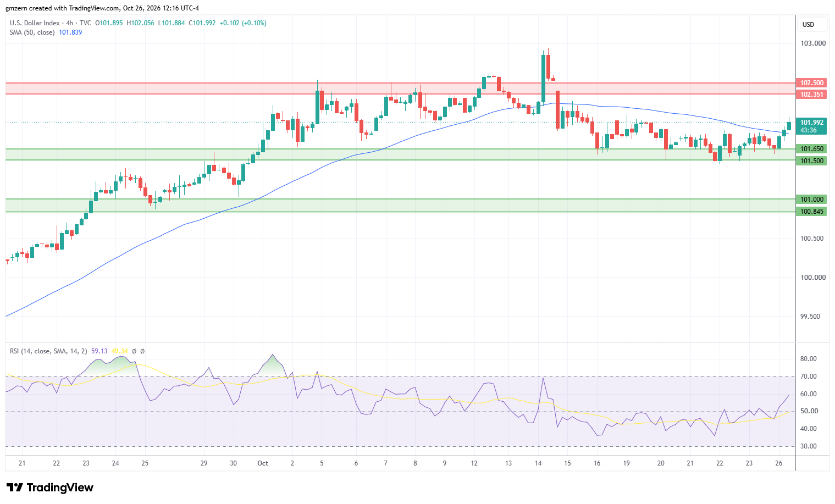Click the +0.102 (+0.10%) change text

tap(243, 23)
